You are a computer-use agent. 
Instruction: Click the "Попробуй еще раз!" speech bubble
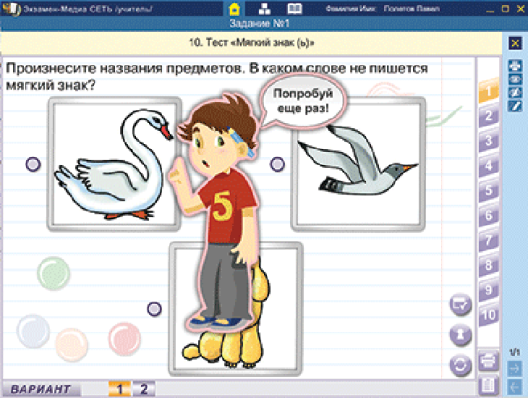[303, 101]
